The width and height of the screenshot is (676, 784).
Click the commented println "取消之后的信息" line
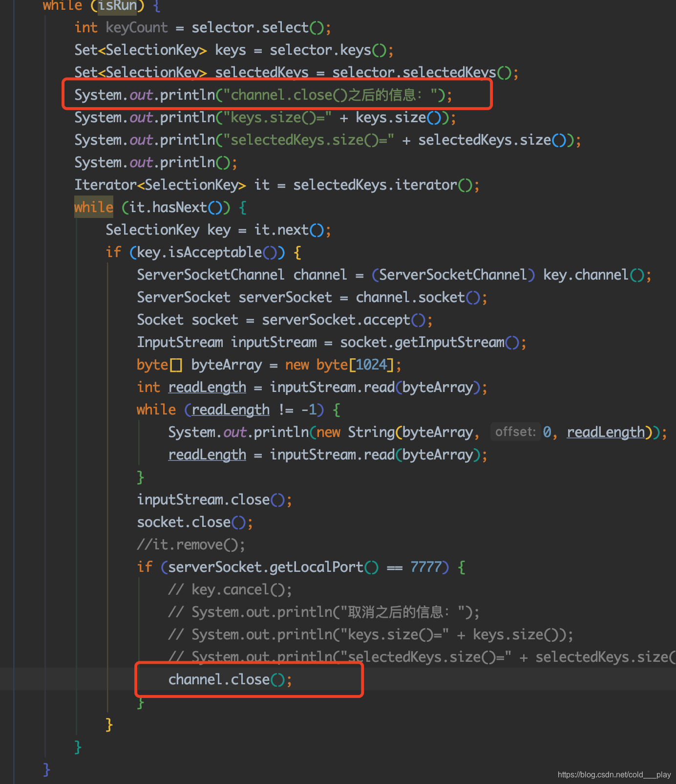[x=324, y=612]
